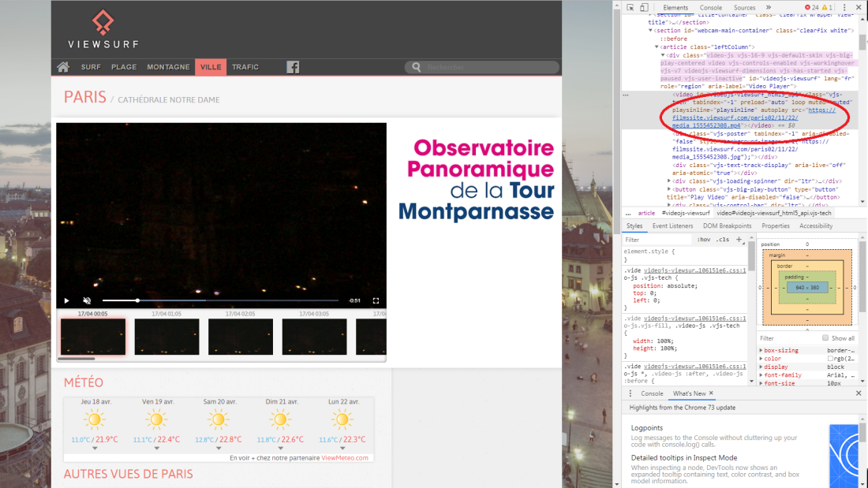Select the 17/04 02:05 thumbnail

tap(240, 337)
